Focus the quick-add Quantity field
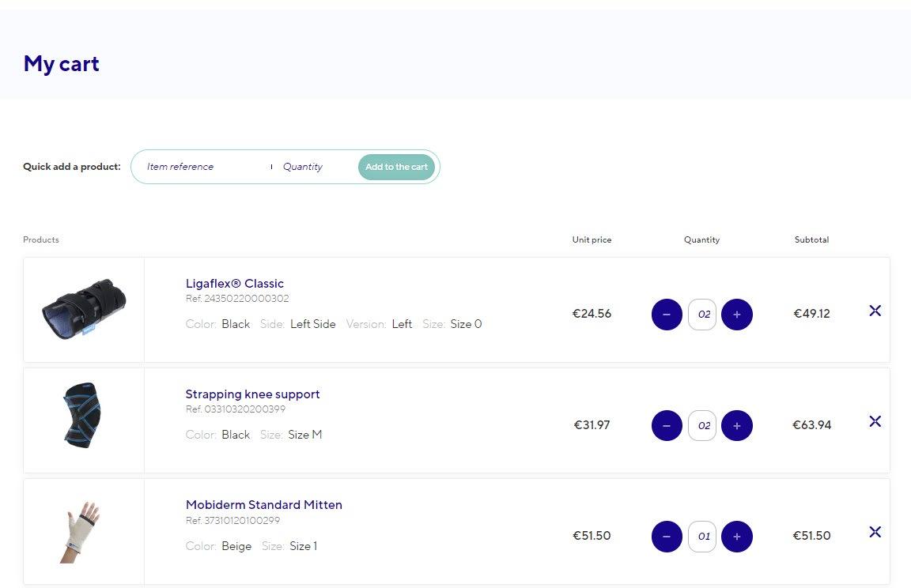911x588 pixels. [x=312, y=167]
